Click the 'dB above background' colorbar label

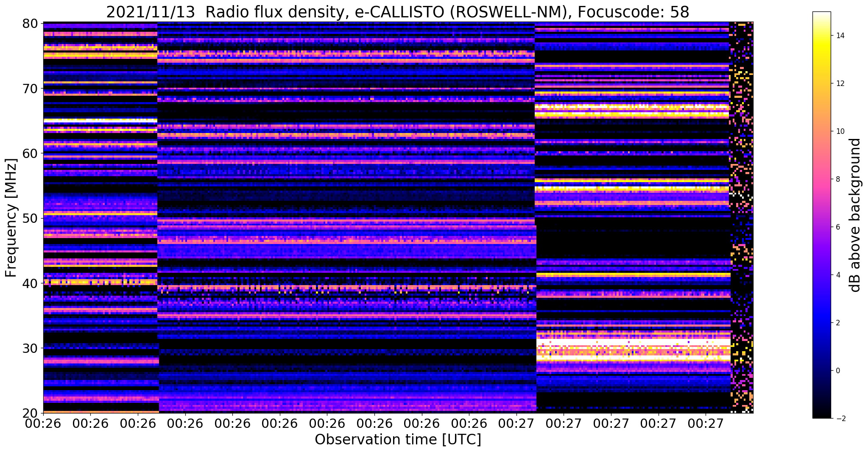[856, 215]
